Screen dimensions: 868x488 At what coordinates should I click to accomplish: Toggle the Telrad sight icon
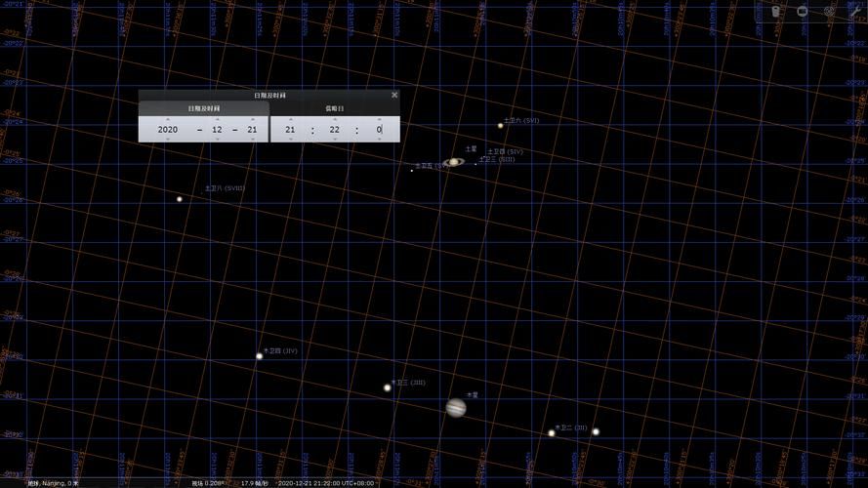tap(829, 11)
